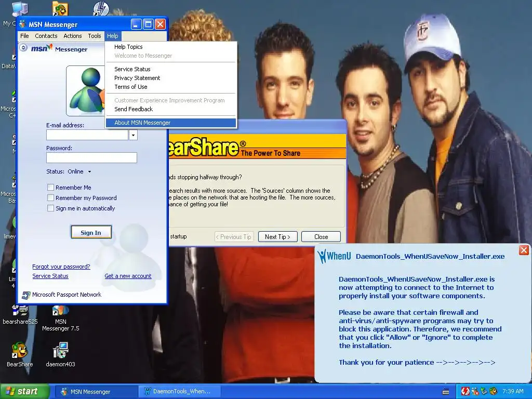Click the system clock showing 7:39 AM

click(x=513, y=391)
